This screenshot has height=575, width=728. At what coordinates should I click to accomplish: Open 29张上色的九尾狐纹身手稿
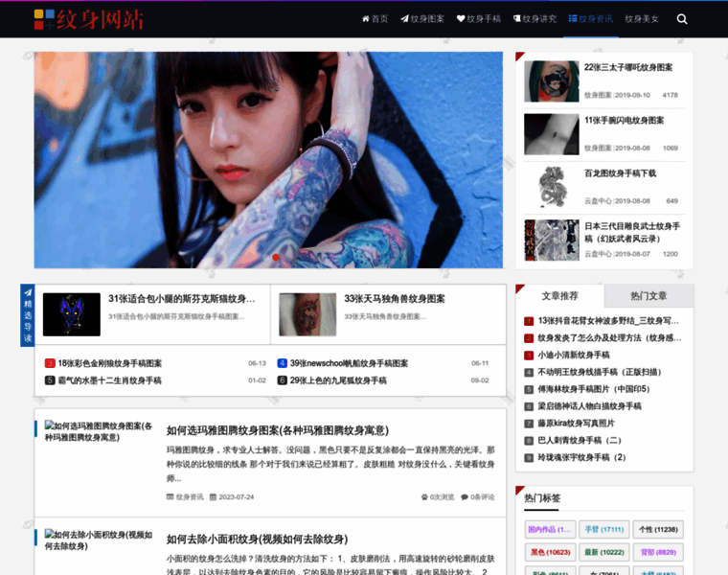tap(338, 380)
